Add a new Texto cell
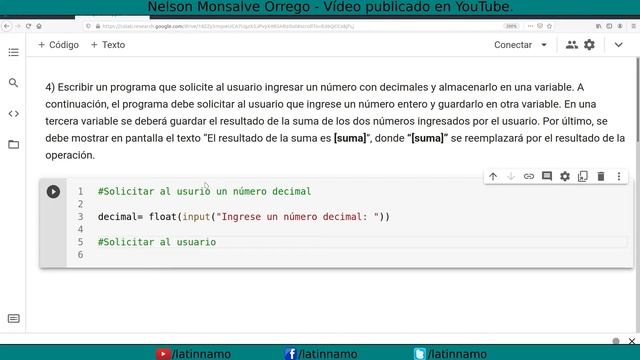640x360 pixels. pyautogui.click(x=108, y=45)
